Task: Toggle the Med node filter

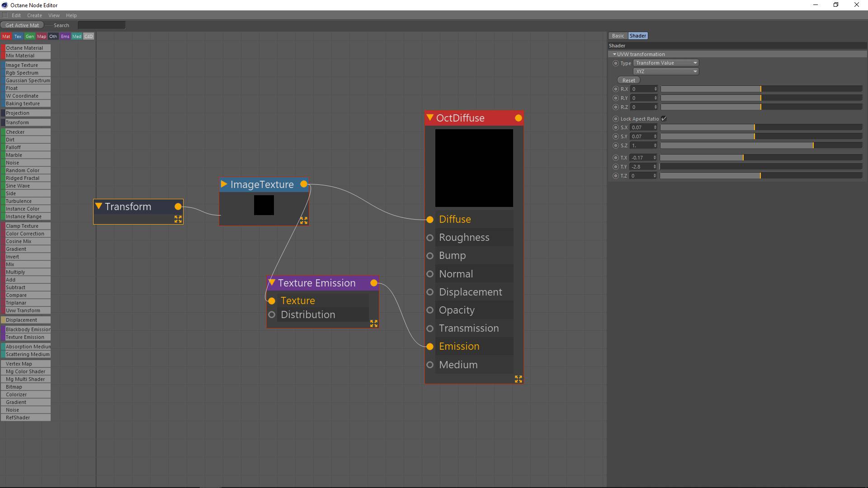Action: point(77,36)
